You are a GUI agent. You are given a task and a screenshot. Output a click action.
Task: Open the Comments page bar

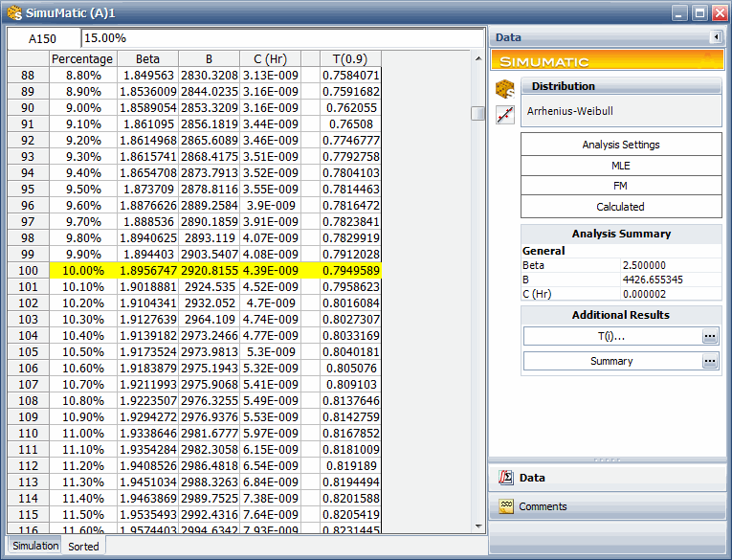click(x=607, y=506)
